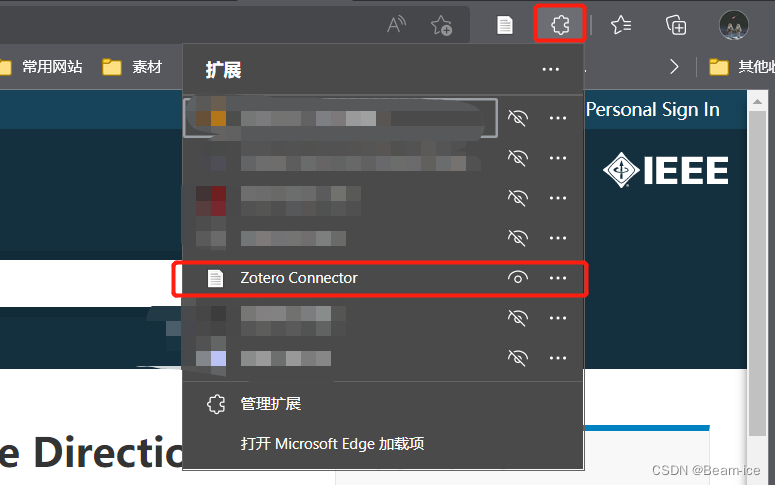Hide Zotero Connector from toolbar via eye icon

coord(517,278)
